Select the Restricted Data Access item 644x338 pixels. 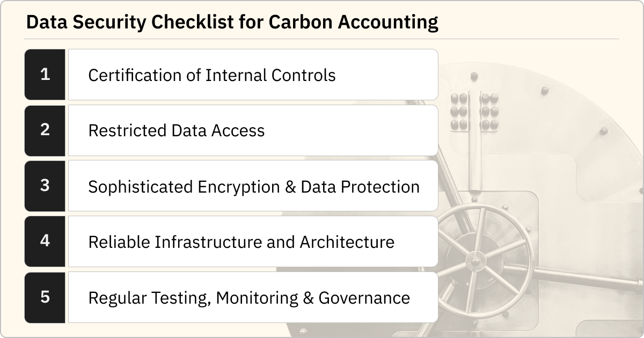tap(253, 130)
